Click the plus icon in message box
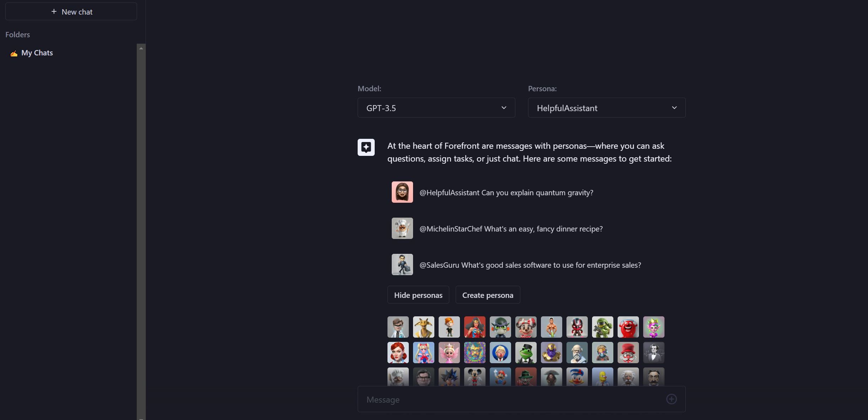The height and width of the screenshot is (420, 868). [x=671, y=399]
